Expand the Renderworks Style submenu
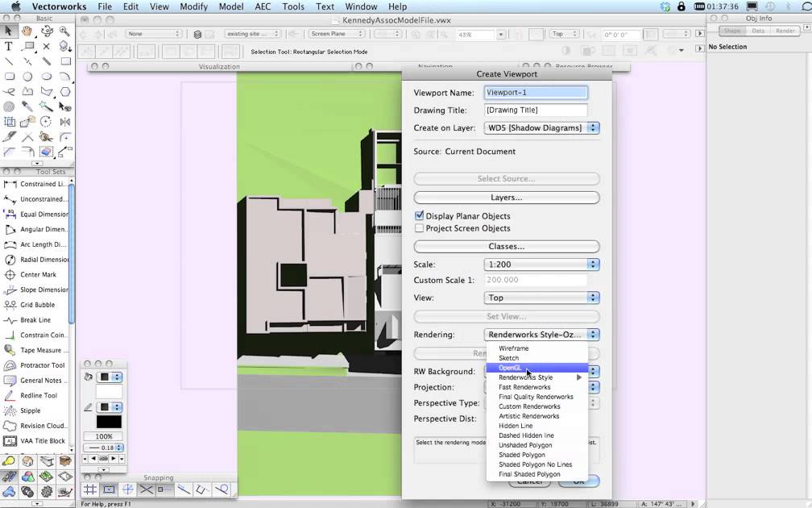Viewport: 812px width, 508px height. [537, 377]
